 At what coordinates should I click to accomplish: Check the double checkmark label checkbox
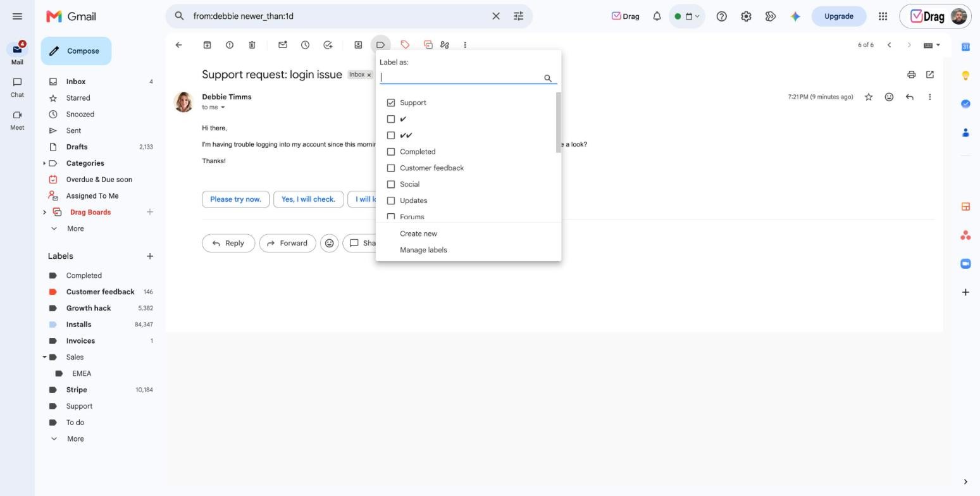(x=391, y=135)
